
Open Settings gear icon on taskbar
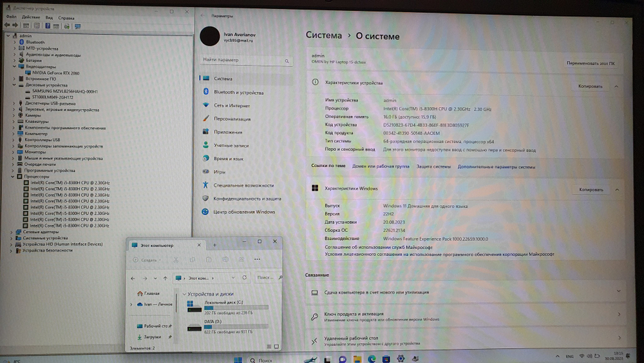click(401, 358)
